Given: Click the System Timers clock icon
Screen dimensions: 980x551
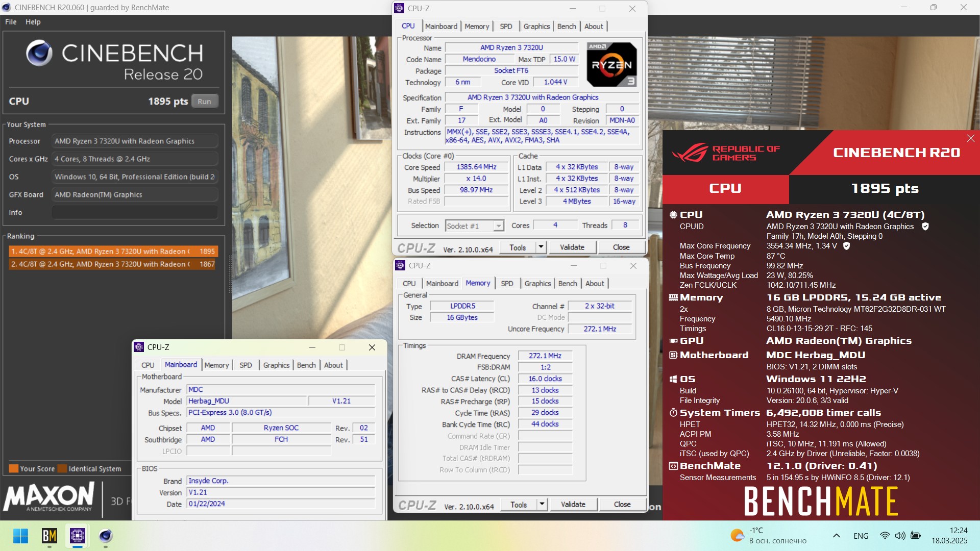Looking at the screenshot, I should 673,412.
